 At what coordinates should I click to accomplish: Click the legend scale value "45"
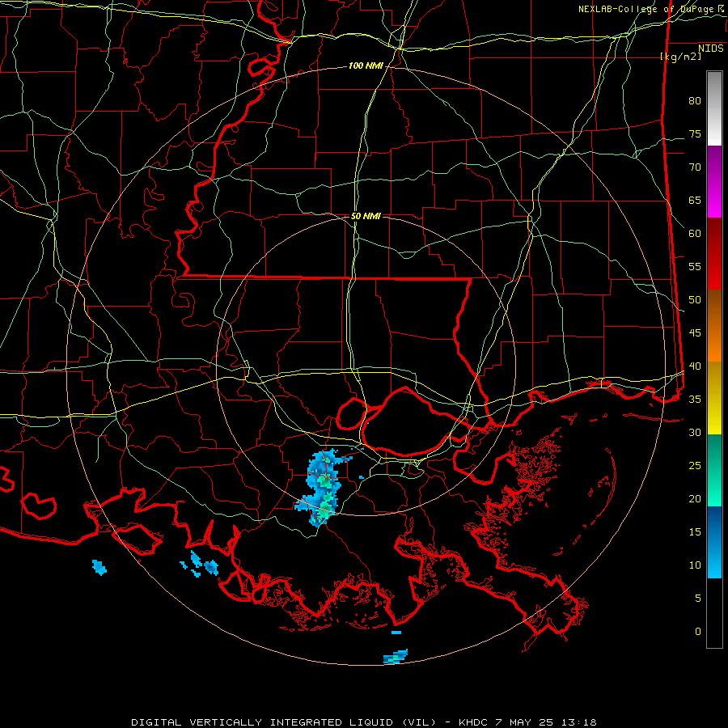click(x=695, y=333)
